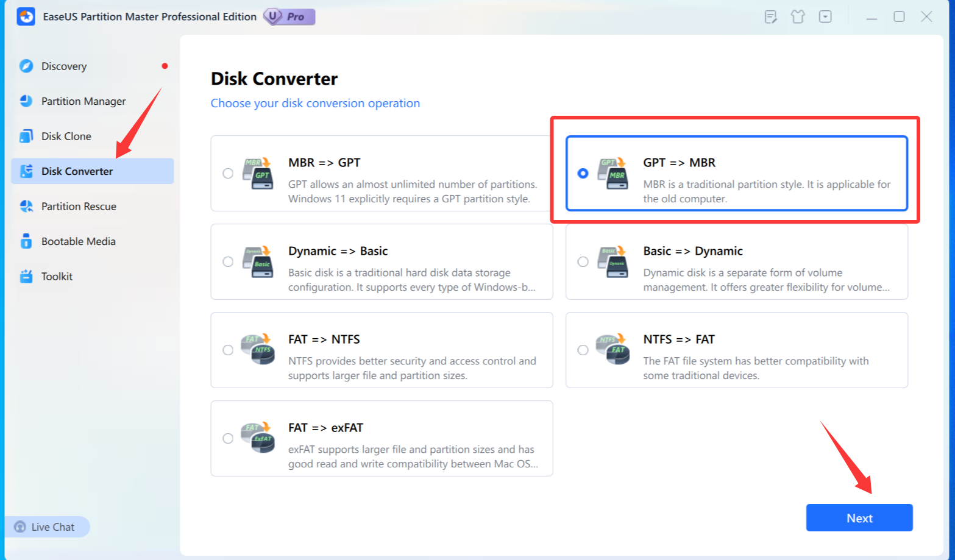Click the Toolkit toolbox icon
955x560 pixels.
point(26,276)
